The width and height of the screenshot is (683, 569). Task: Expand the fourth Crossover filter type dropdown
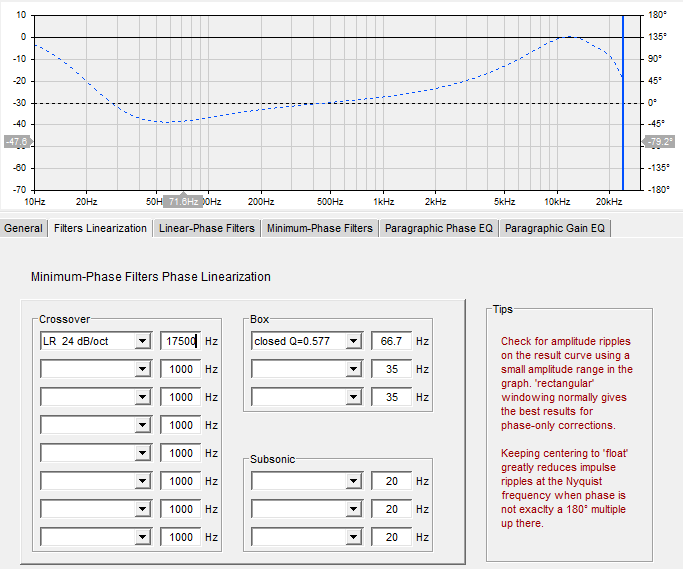(x=142, y=425)
